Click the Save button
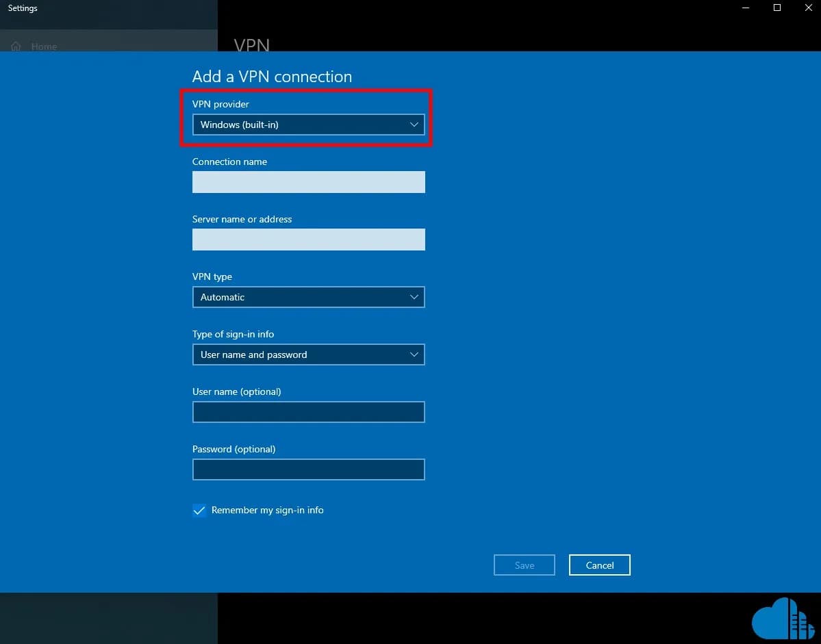Viewport: 821px width, 644px height. [524, 565]
